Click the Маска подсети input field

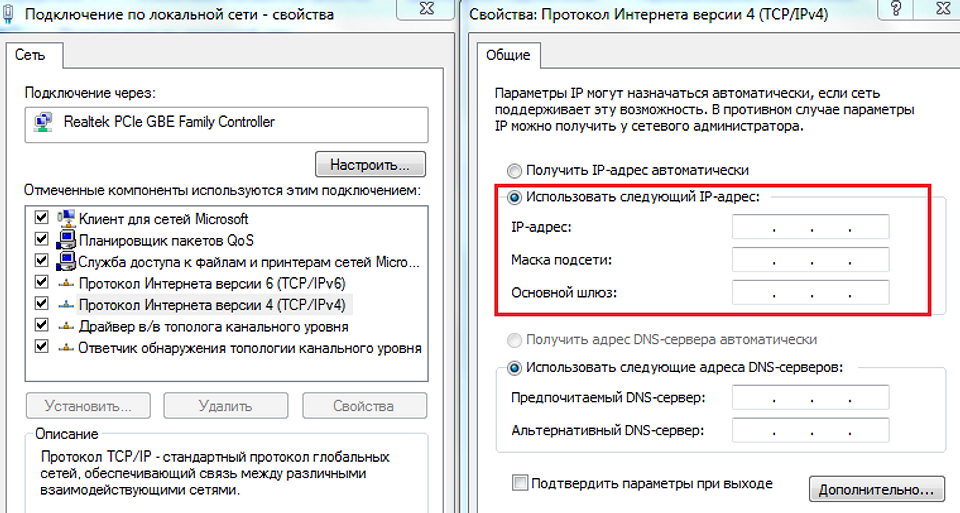click(x=811, y=260)
